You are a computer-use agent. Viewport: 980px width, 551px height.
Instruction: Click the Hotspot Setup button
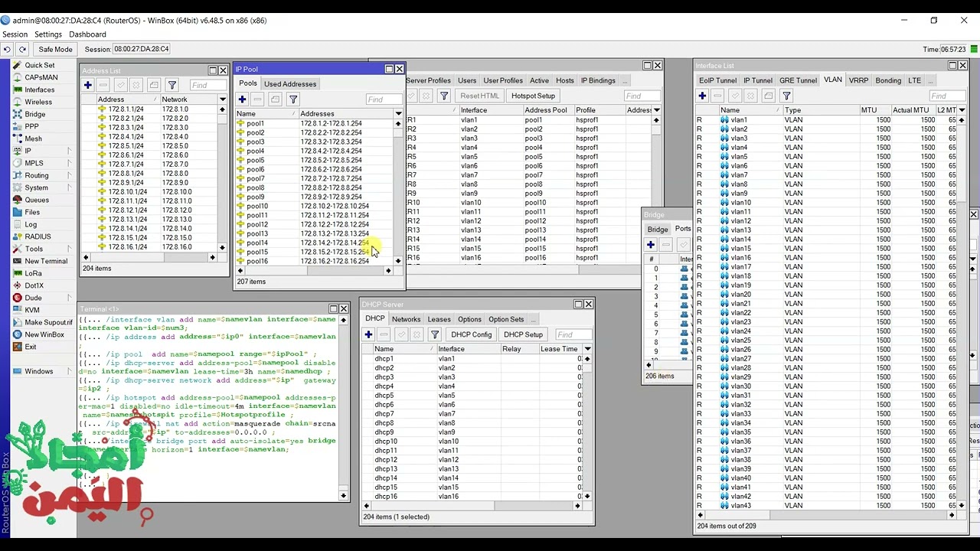pyautogui.click(x=533, y=96)
